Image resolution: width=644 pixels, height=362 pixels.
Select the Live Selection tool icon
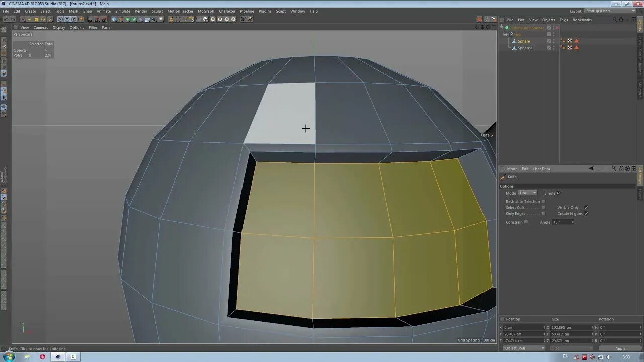[23, 19]
